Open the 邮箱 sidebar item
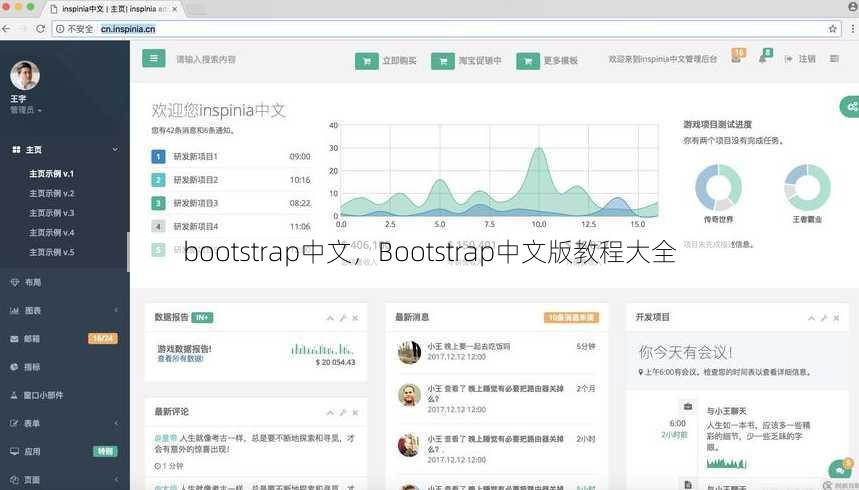 65,339
